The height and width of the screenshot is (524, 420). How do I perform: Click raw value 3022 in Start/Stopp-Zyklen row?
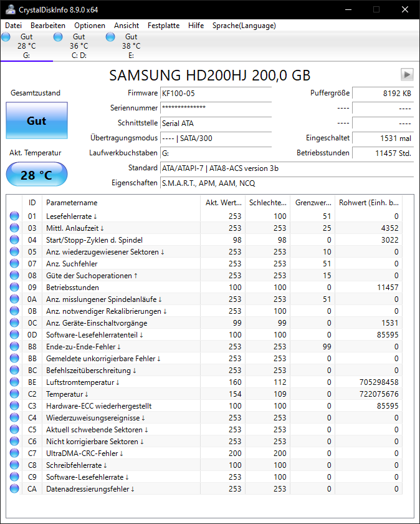(390, 240)
